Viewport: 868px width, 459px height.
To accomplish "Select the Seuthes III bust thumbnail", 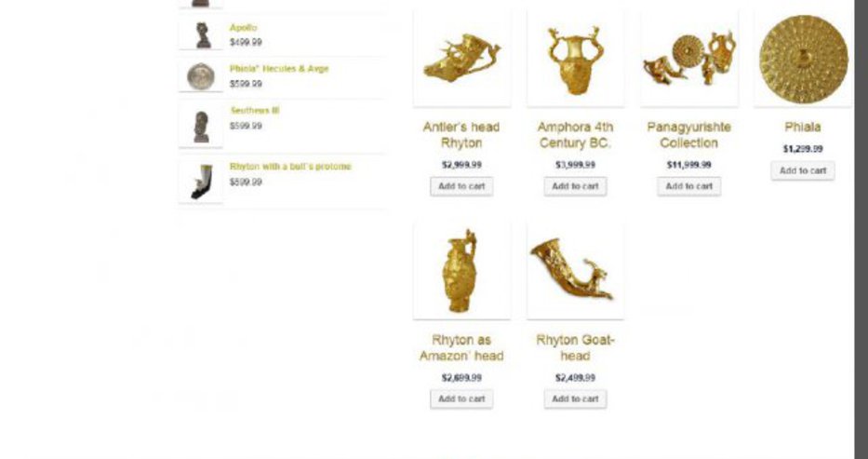I will point(201,125).
